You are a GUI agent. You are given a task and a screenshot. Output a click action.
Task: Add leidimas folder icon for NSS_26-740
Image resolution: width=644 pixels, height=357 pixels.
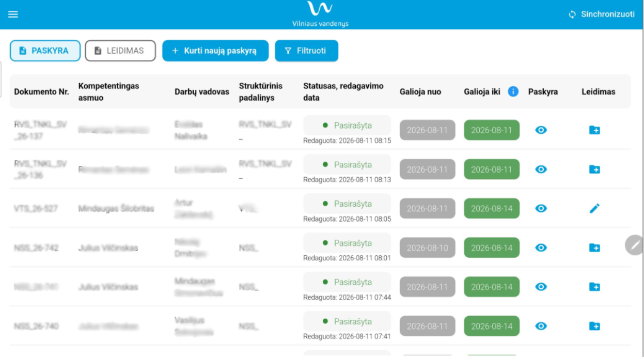[x=594, y=326]
